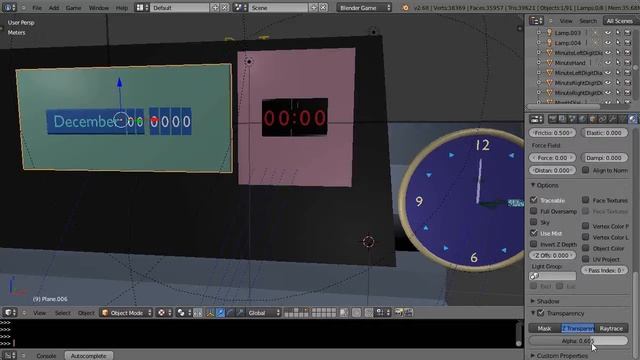Image resolution: width=640 pixels, height=360 pixels.
Task: Expand the Custom Properties panel
Action: click(x=533, y=356)
